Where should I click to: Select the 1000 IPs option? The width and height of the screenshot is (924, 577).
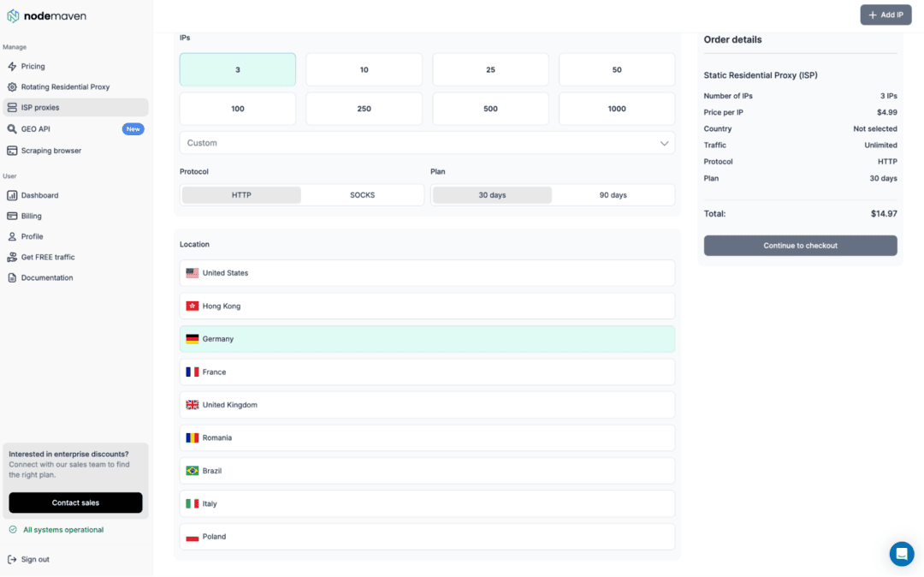click(617, 109)
